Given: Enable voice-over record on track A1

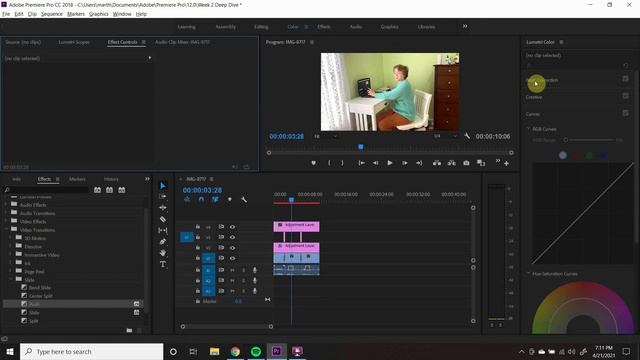Looking at the screenshot, I should (255, 270).
